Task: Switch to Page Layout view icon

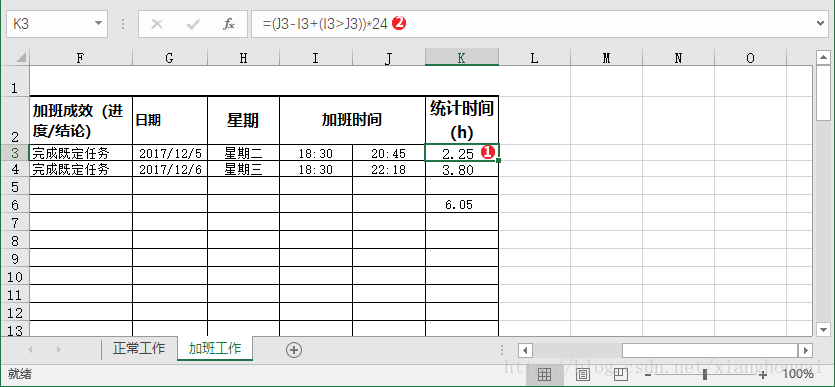Action: click(x=583, y=374)
